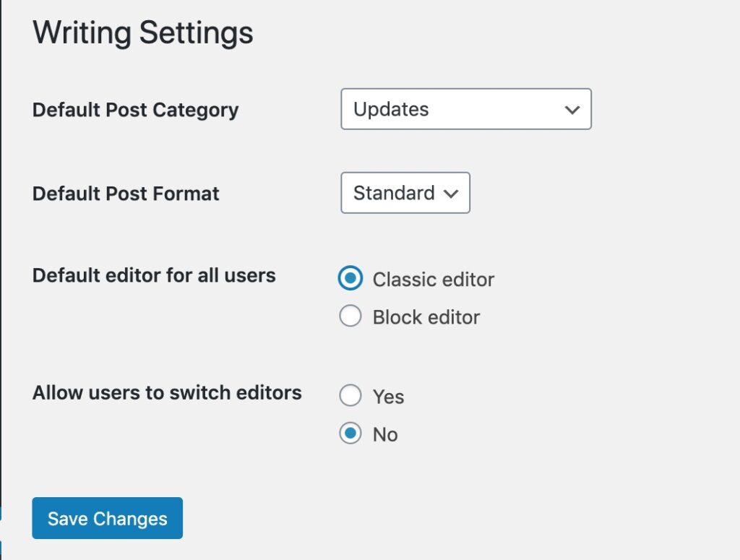Open the Default Post Format dropdown

point(405,193)
